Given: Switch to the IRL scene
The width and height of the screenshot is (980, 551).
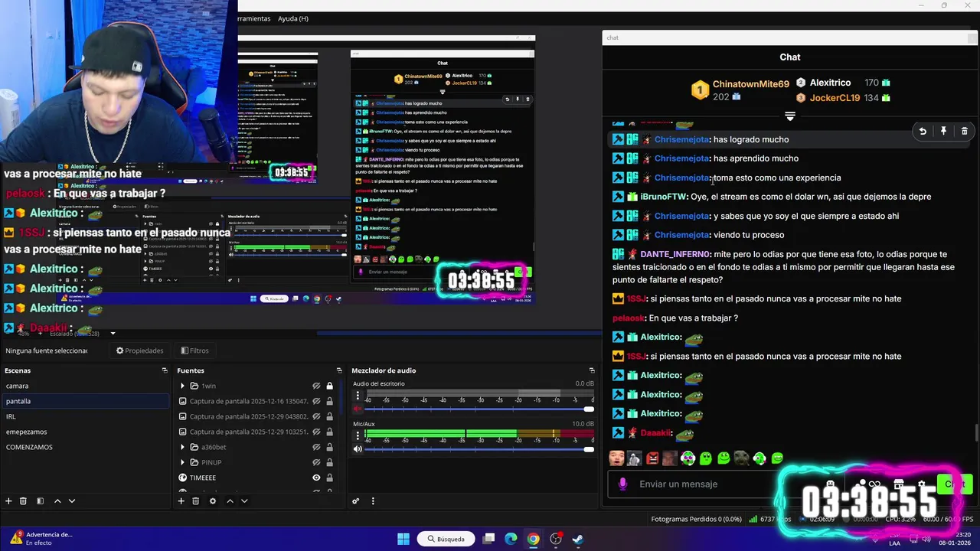Looking at the screenshot, I should pyautogui.click(x=84, y=416).
